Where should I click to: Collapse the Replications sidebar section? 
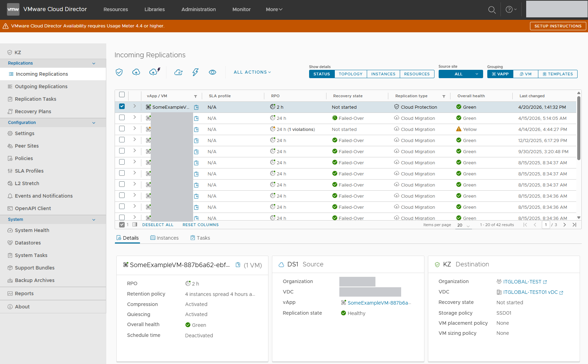94,63
